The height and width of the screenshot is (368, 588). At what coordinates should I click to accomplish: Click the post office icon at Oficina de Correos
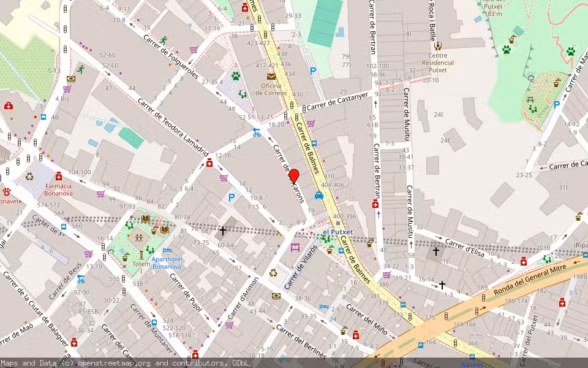(271, 77)
